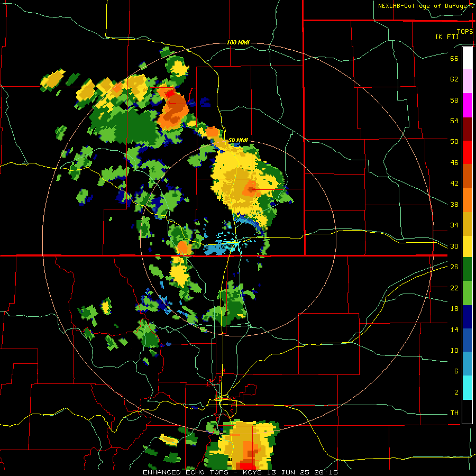This screenshot has height=476, width=476.
Task: Click the '50' legend value
Action: 454,142
